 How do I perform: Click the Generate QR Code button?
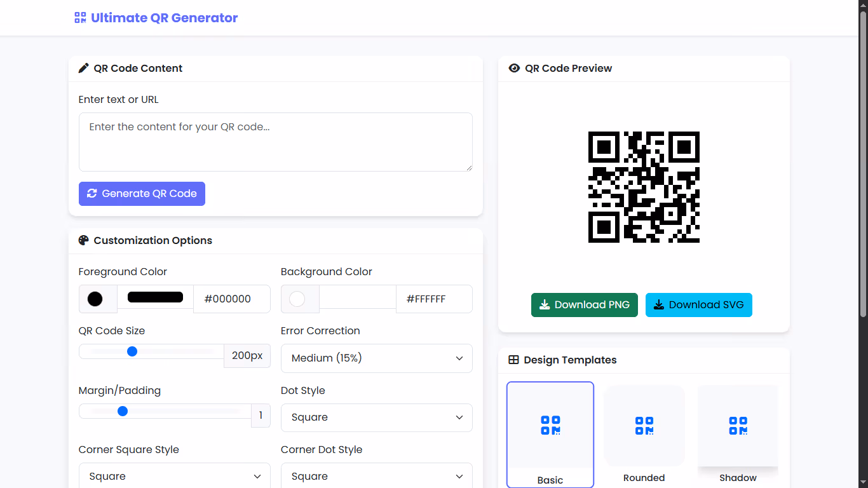click(142, 194)
